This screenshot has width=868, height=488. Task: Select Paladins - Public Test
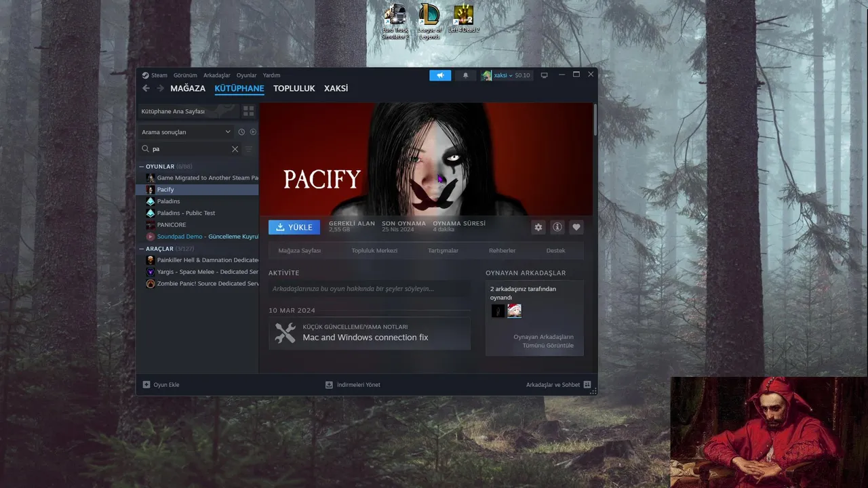tap(197, 213)
